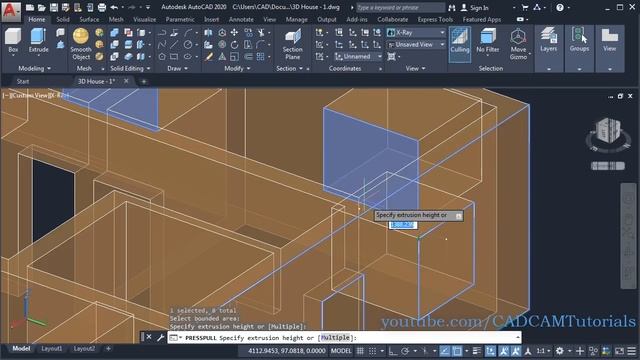
Task: Open the Featured Apps ribbon tab
Action: pyautogui.click(x=482, y=19)
